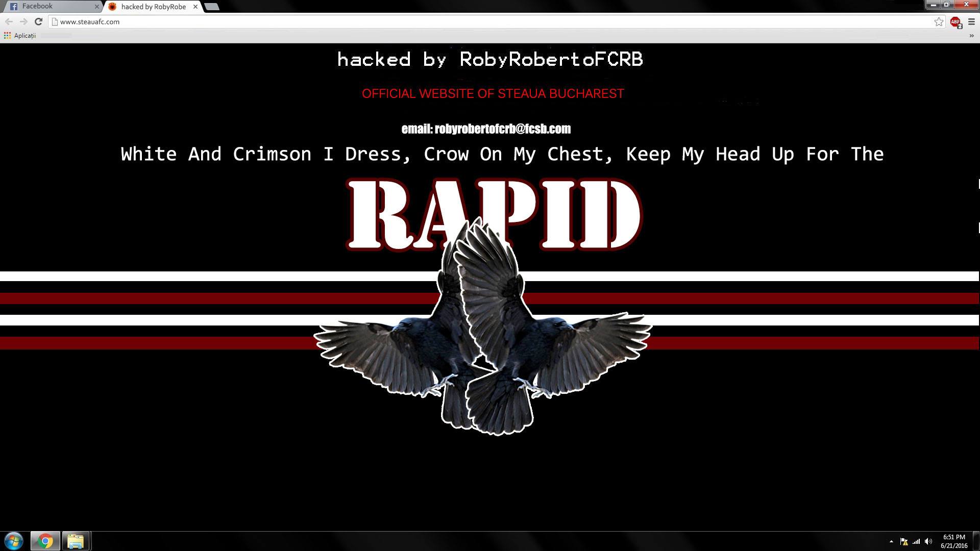Select the 'hacked by RobyRobe' tab

(153, 7)
